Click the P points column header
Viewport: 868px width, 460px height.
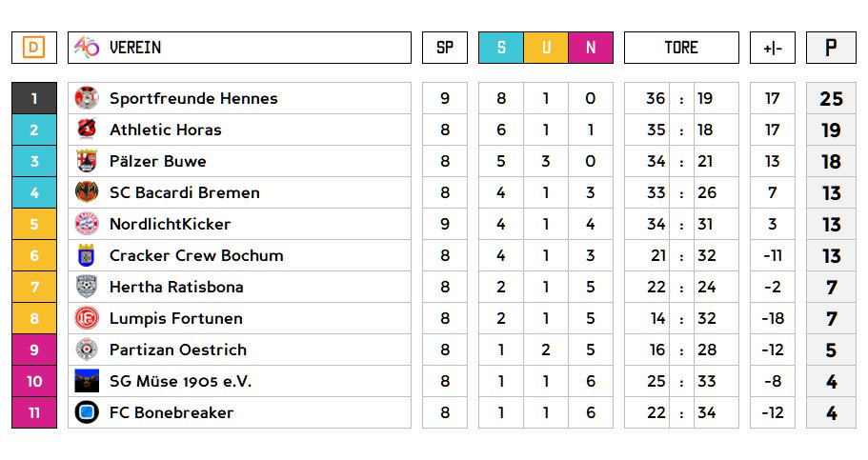831,48
